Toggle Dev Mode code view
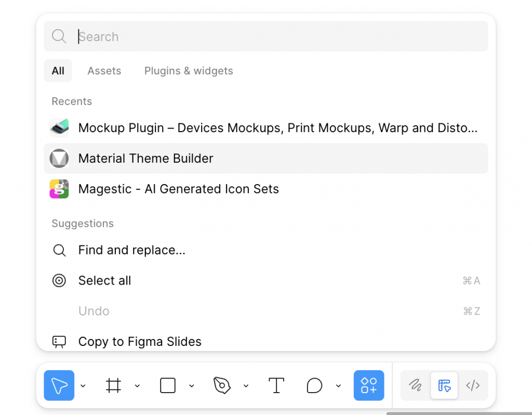 pyautogui.click(x=473, y=385)
